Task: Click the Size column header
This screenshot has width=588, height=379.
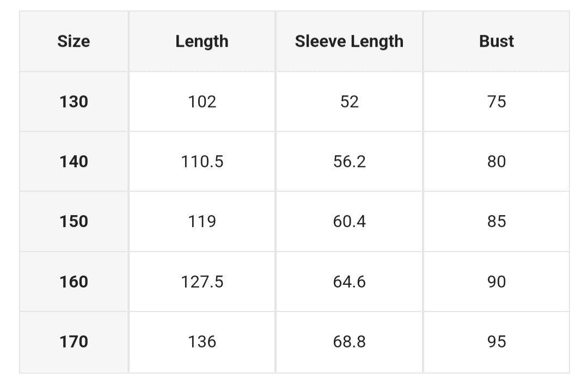Action: pyautogui.click(x=73, y=41)
